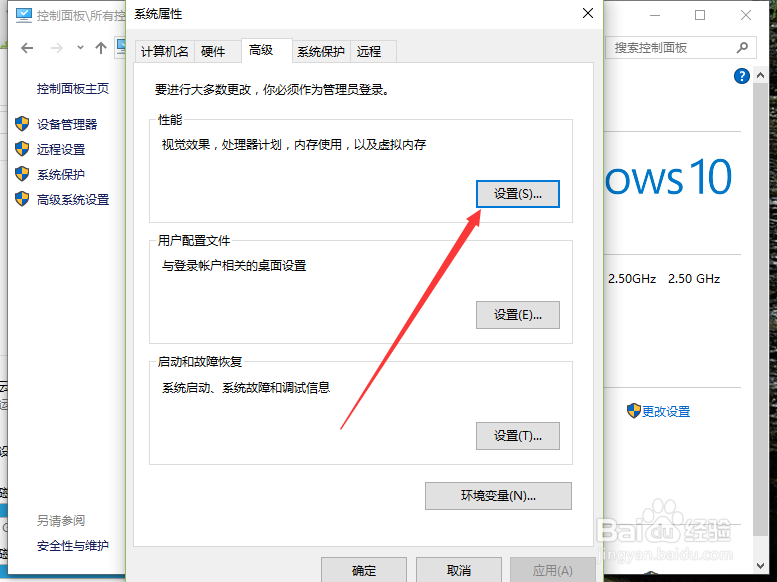This screenshot has width=777, height=582.
Task: Click 更改设置 link in system window
Action: 666,411
